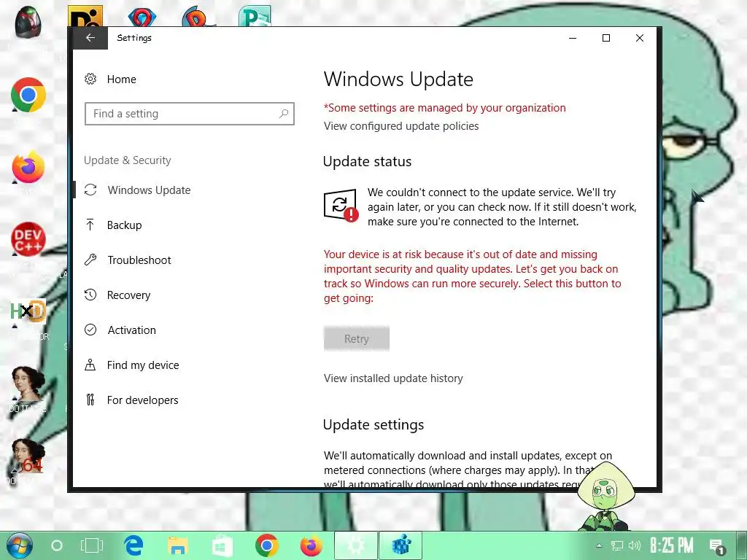Click the Home gear icon
The image size is (747, 560).
pos(90,79)
